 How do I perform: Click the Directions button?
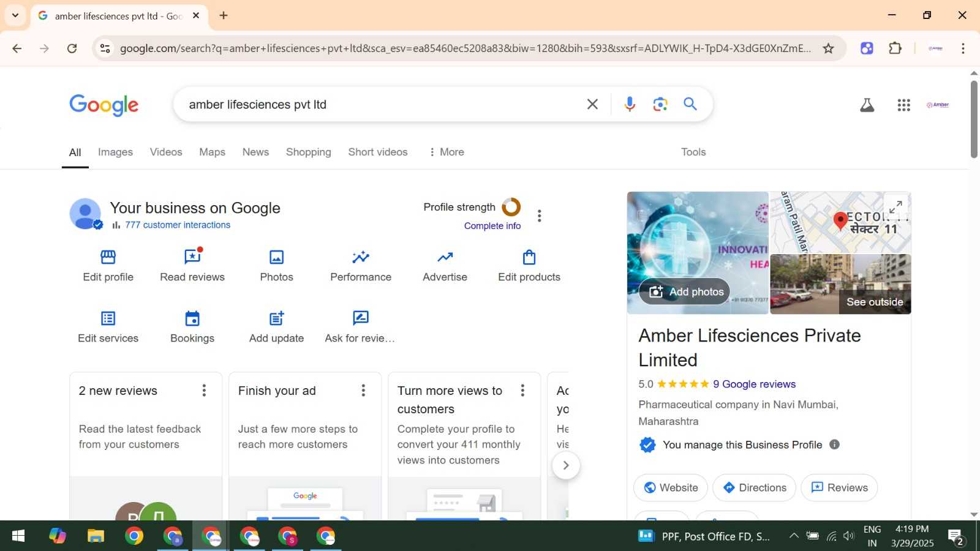[754, 488]
